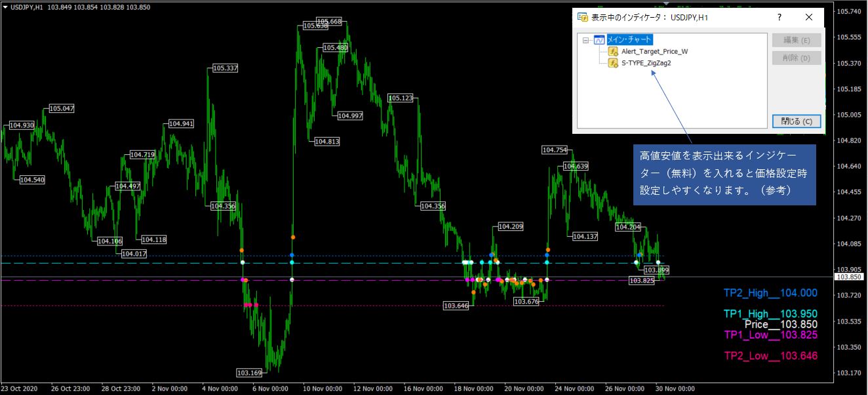This screenshot has width=868, height=395.
Task: Click the 削除 (D) button
Action: (x=796, y=58)
